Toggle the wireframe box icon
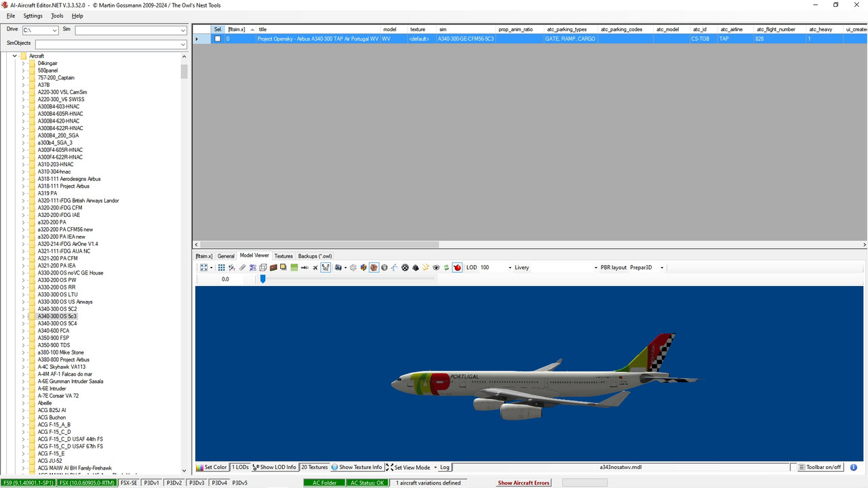Image resolution: width=868 pixels, height=488 pixels. point(263,267)
